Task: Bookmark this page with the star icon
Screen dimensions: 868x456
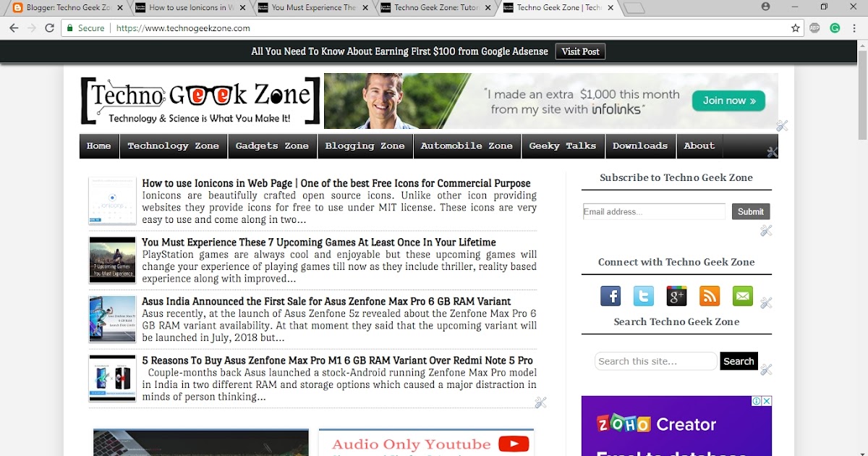Action: click(x=796, y=28)
